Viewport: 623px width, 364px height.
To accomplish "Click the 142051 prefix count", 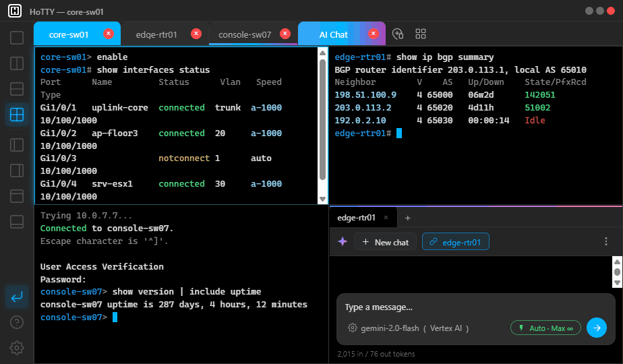I will [x=540, y=95].
